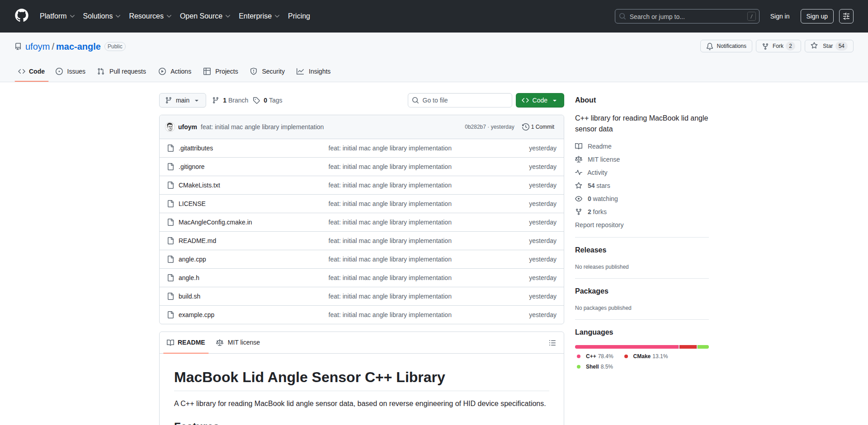Click the eye icon beside 0 watching
868x425 pixels.
579,199
